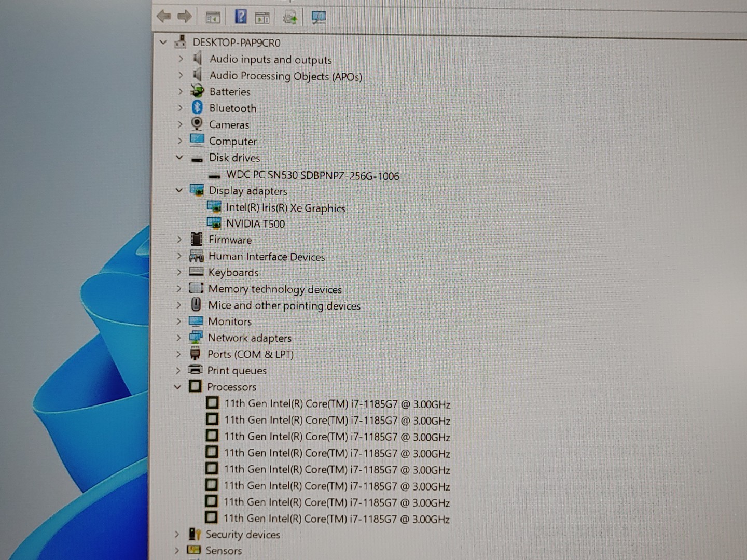Select the Properties icon in the toolbar
The width and height of the screenshot is (747, 560).
(x=262, y=17)
